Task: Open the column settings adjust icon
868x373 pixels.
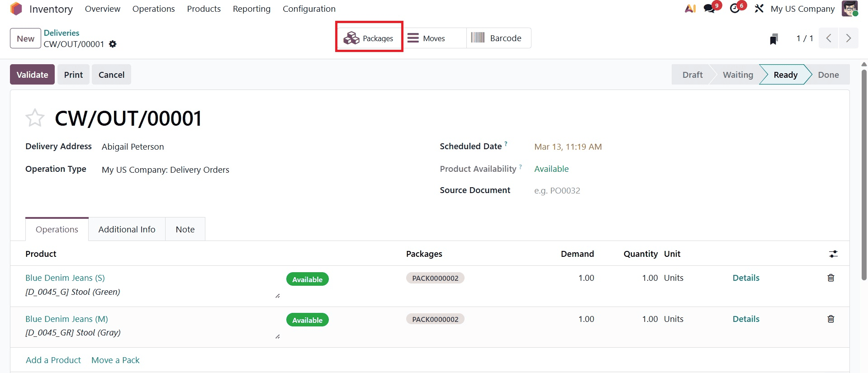Action: 833,254
